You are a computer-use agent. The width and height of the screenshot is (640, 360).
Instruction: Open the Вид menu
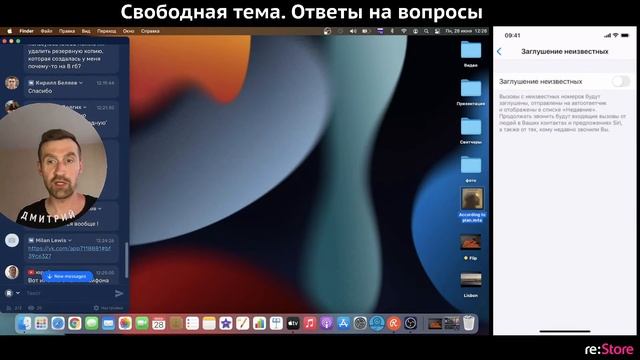click(x=86, y=31)
